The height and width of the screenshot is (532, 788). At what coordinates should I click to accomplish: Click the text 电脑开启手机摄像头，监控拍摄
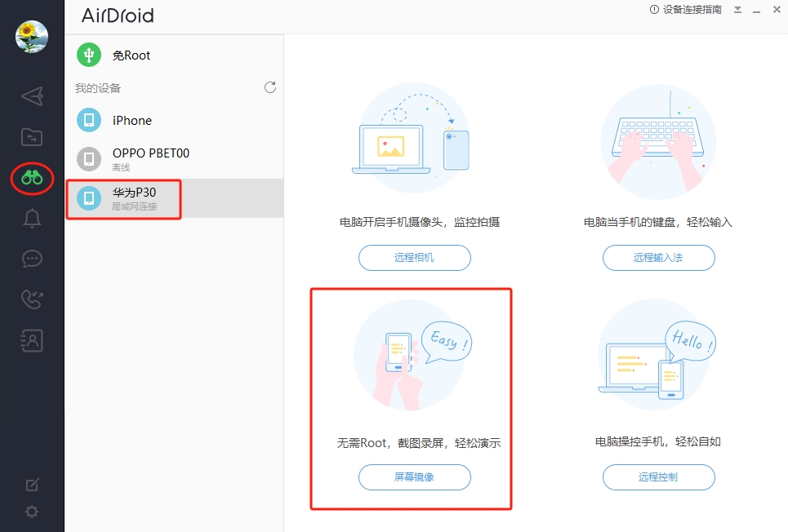coord(420,222)
